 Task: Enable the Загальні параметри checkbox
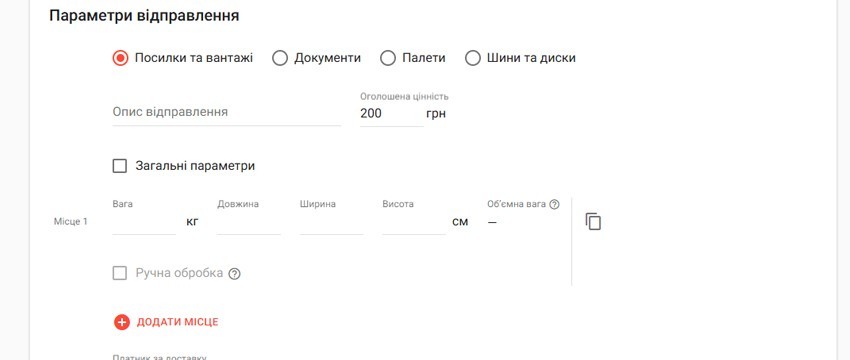[x=120, y=165]
